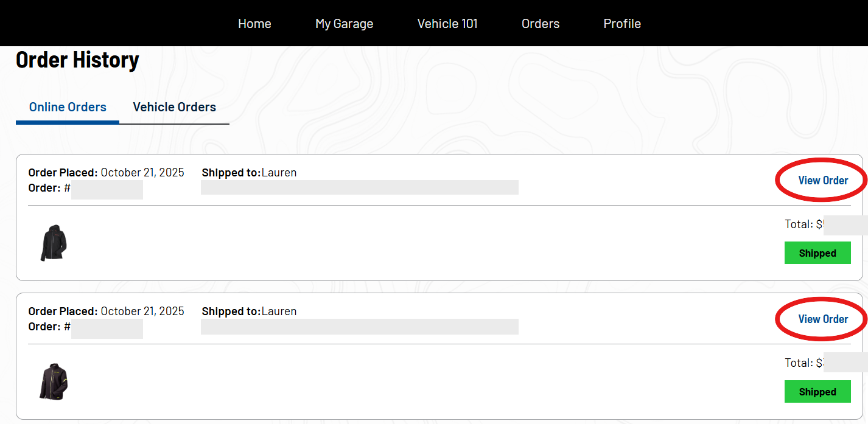868x424 pixels.
Task: Click the first order's Shipped to Lauren text
Action: click(249, 173)
